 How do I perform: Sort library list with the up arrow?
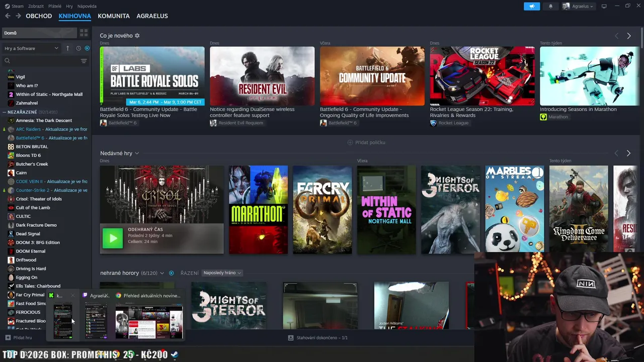[x=67, y=48]
